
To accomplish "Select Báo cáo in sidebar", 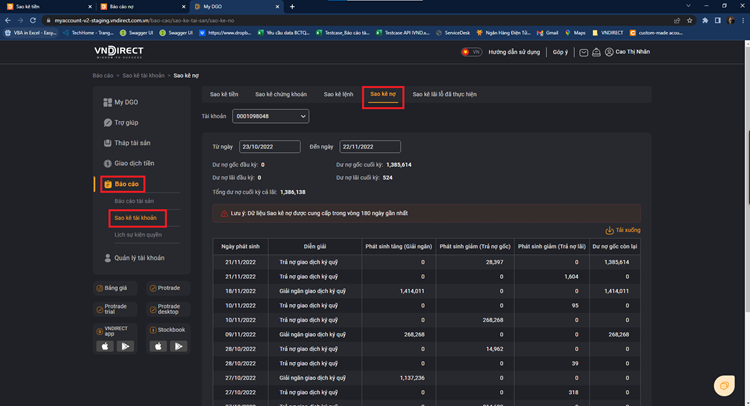I will 122,184.
